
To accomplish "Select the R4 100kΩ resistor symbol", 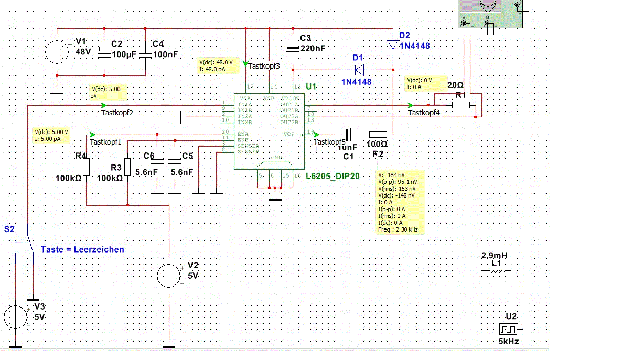I will [87, 167].
